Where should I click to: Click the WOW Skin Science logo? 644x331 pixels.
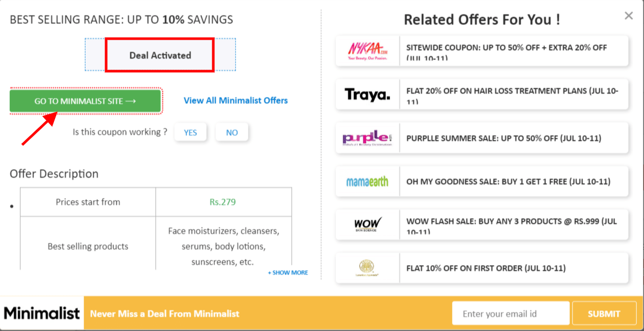(x=367, y=225)
